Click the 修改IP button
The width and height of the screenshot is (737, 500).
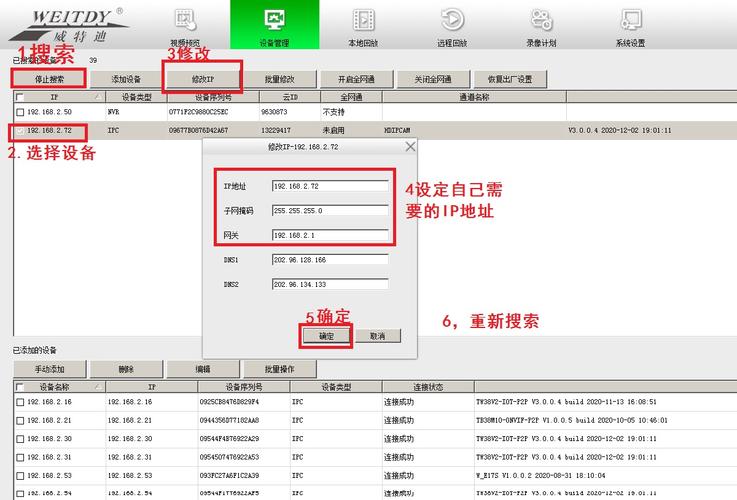point(203,79)
